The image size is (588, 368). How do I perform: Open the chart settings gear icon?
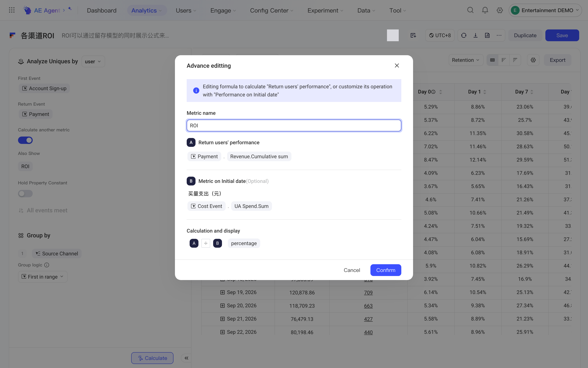pos(533,60)
